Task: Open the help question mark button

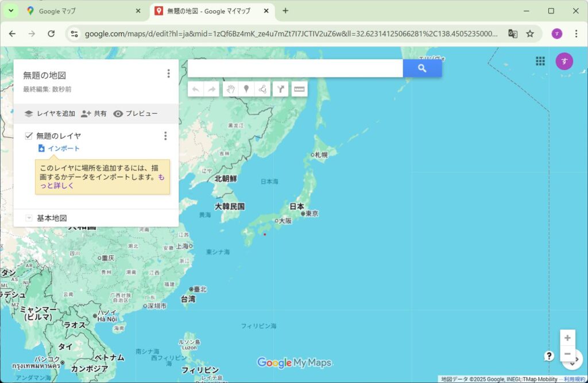Action: pos(549,356)
